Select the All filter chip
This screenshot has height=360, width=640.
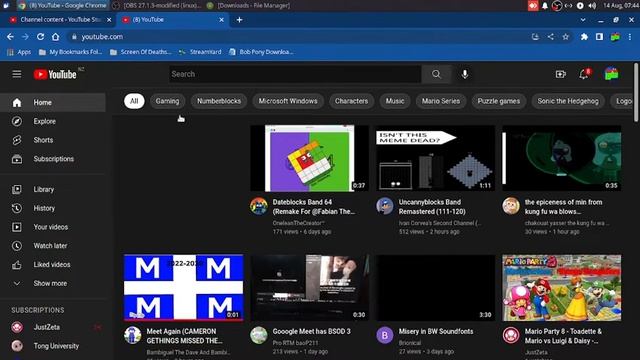tap(134, 101)
